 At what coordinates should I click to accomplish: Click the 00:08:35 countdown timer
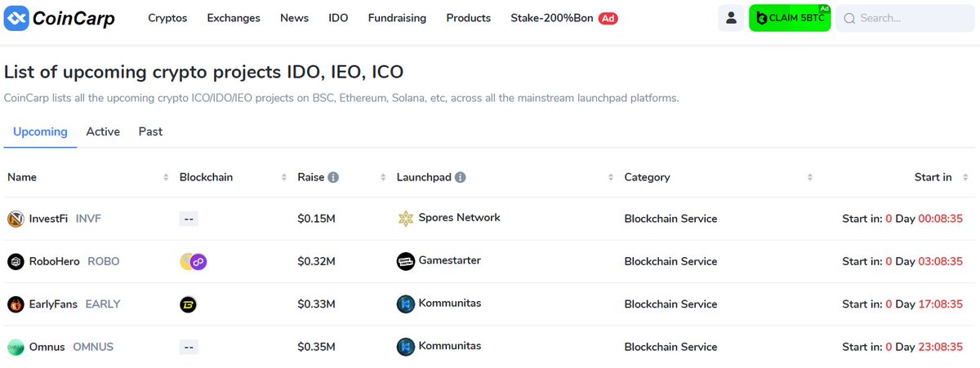(x=942, y=219)
